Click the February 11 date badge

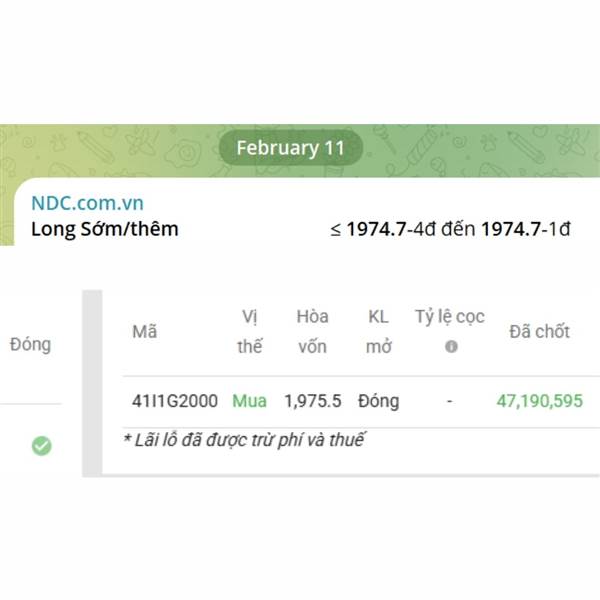290,148
